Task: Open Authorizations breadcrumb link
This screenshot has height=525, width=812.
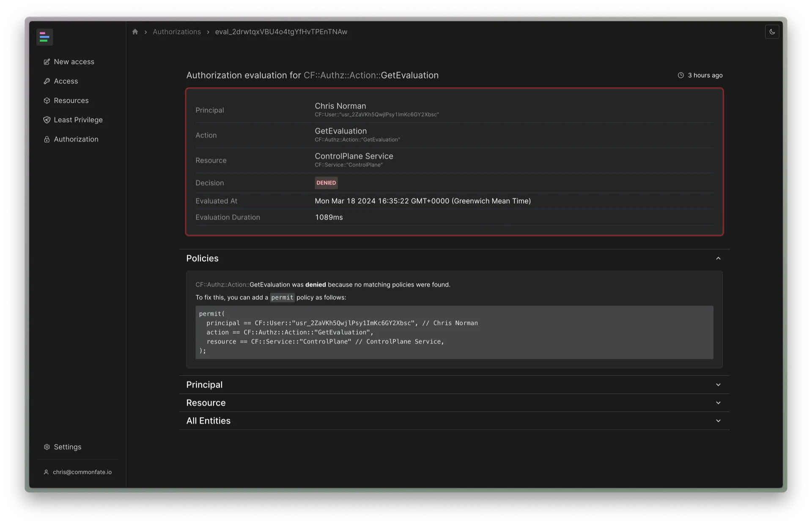Action: (177, 32)
